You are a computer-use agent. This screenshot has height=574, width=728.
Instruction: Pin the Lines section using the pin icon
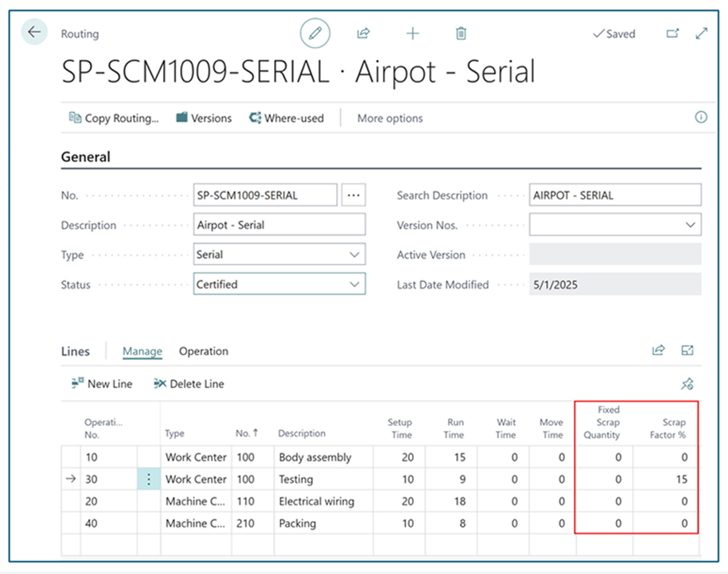pyautogui.click(x=688, y=384)
